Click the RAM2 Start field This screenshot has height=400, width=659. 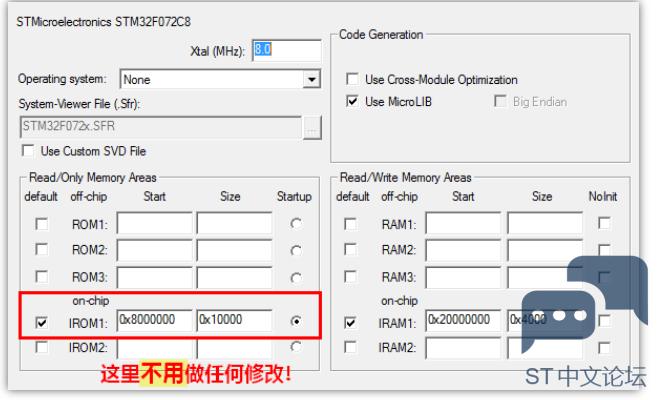coord(463,250)
